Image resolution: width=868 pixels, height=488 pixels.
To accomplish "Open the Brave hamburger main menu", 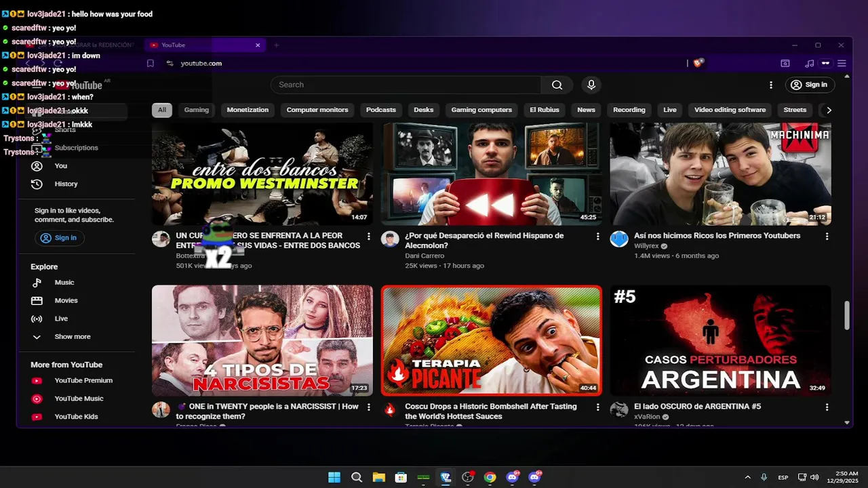I will 842,63.
